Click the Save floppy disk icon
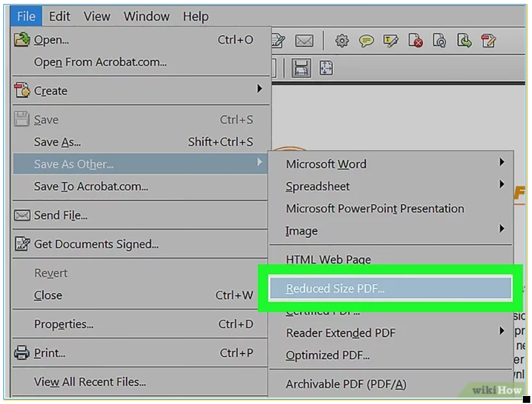 [21, 119]
